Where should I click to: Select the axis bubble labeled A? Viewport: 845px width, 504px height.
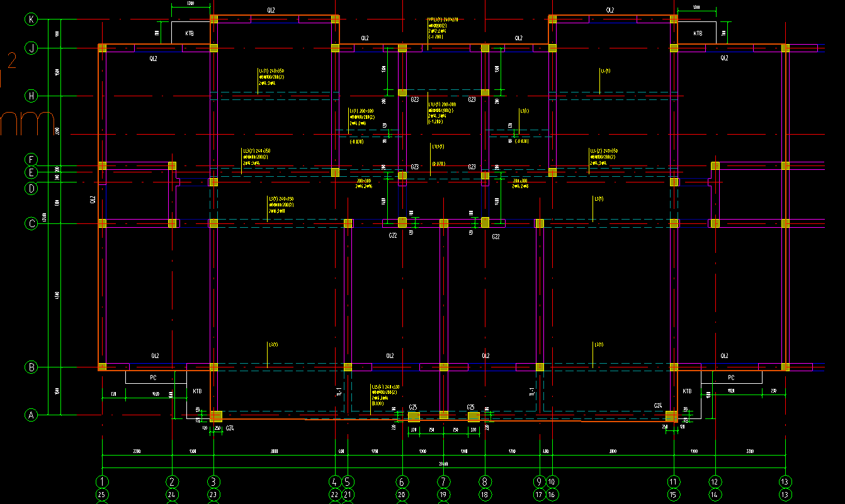coord(31,415)
